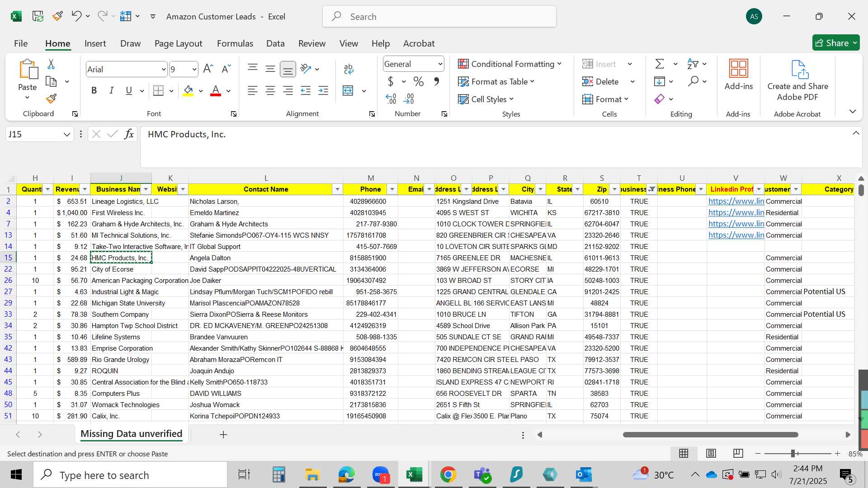
Task: Click the Find and Select magnifier icon
Action: click(693, 81)
